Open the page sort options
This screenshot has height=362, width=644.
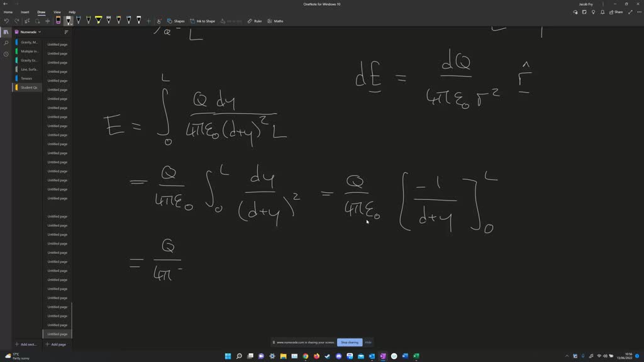pyautogui.click(x=66, y=32)
